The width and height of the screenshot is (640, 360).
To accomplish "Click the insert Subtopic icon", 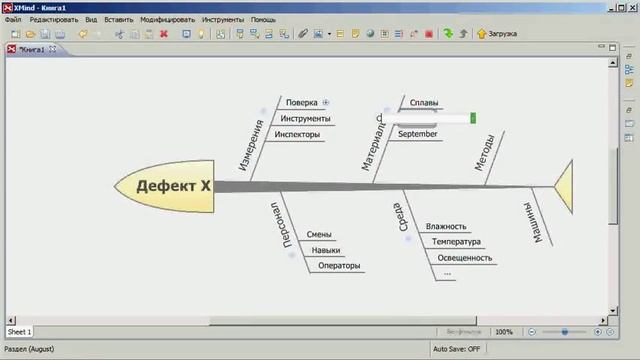I will pos(255,34).
